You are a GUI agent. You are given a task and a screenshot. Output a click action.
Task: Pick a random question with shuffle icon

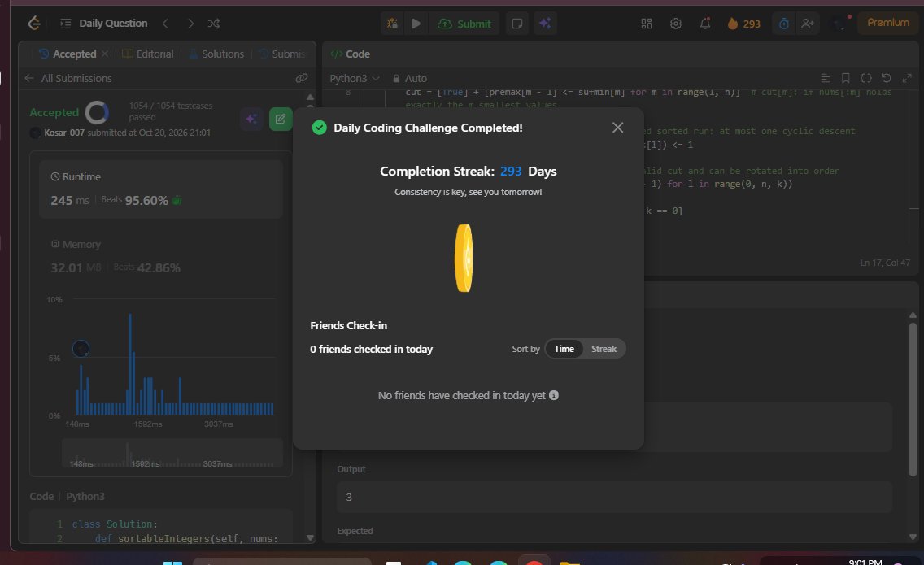coord(214,24)
